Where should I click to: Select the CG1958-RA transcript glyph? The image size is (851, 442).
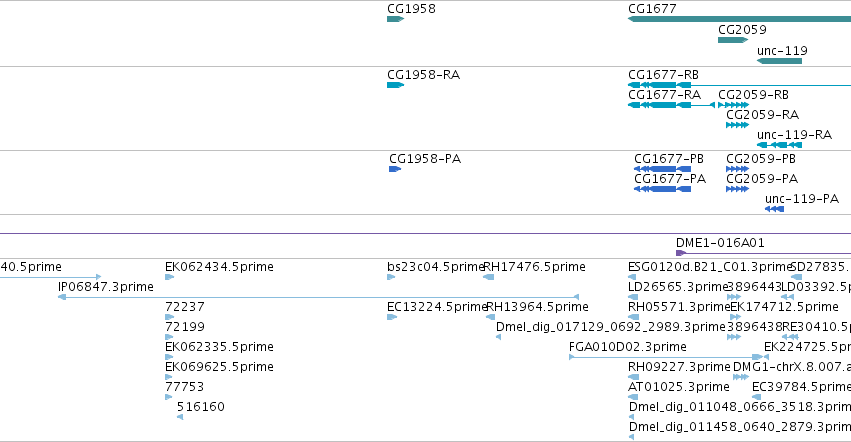[x=395, y=85]
